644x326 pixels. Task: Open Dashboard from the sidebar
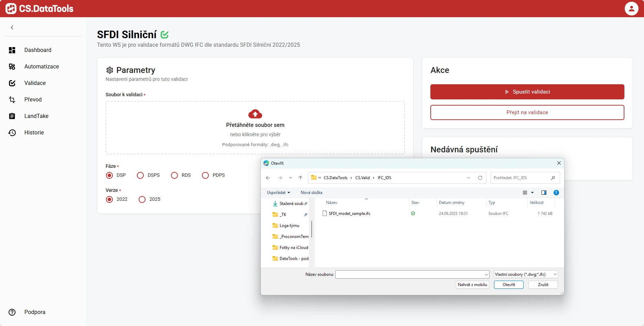(x=37, y=50)
